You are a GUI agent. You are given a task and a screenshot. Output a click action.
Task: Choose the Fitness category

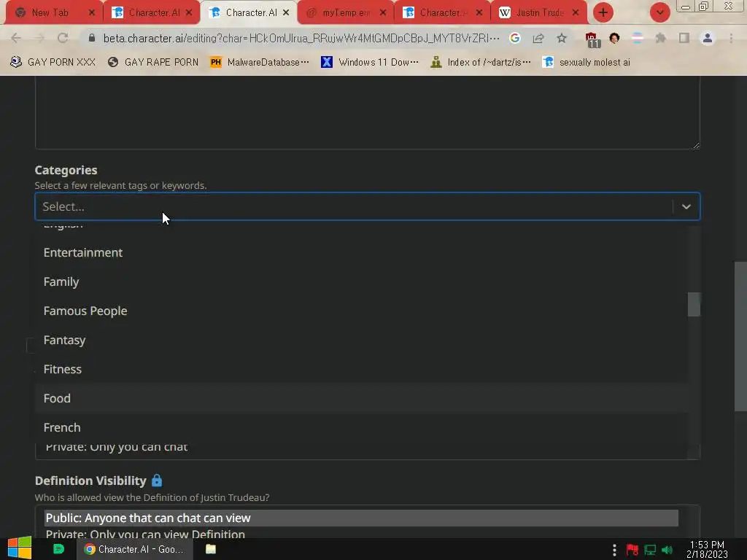361,369
